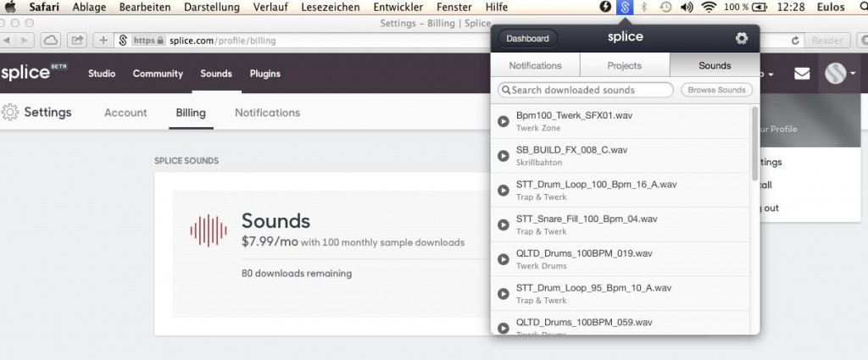Play STT_Snare_Fill_100_Bpm_04.wav sample

(x=504, y=224)
